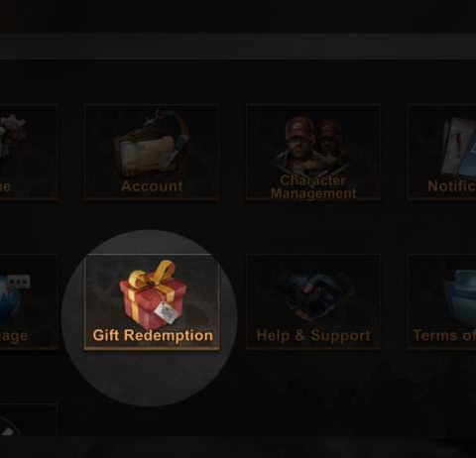Open the Gift Redemption gift box icon
Image resolution: width=476 pixels, height=458 pixels.
[x=153, y=294]
